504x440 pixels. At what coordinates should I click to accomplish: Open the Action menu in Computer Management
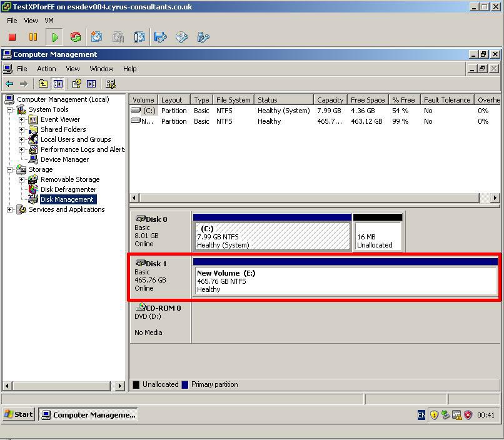(46, 69)
